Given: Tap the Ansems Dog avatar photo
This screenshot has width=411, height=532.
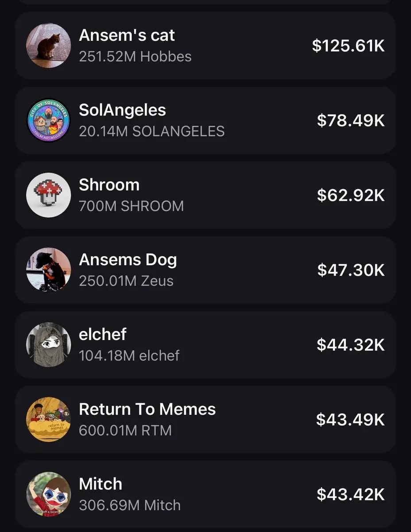Looking at the screenshot, I should [x=48, y=270].
